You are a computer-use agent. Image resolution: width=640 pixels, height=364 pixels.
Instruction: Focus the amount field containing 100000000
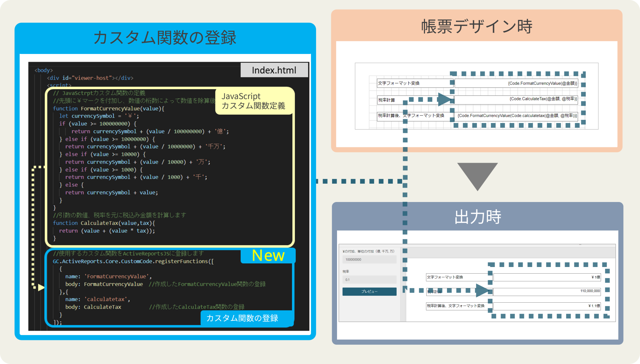369,259
